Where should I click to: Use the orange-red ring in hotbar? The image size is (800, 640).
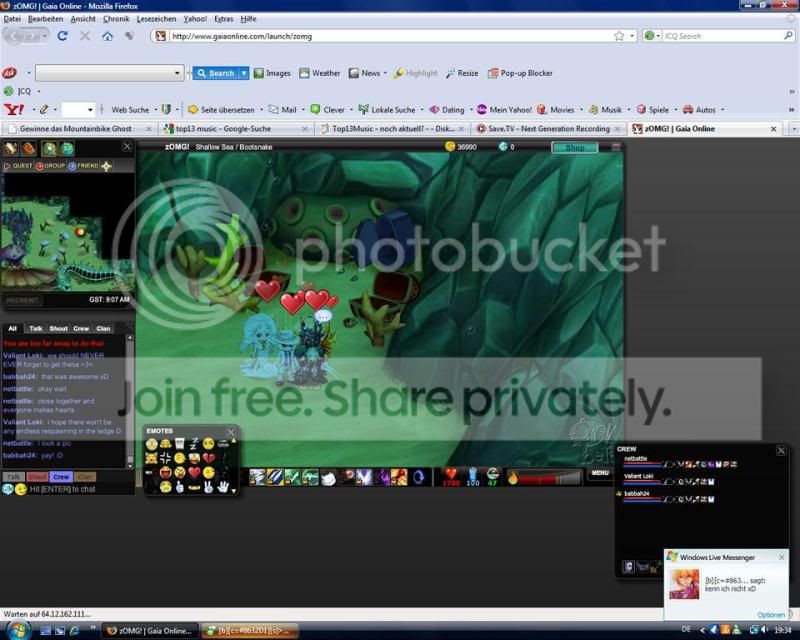pyautogui.click(x=399, y=478)
